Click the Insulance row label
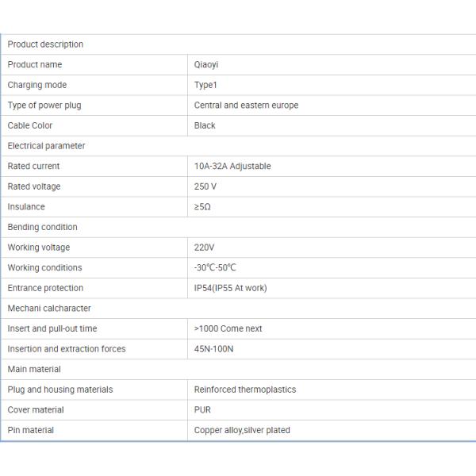The width and height of the screenshot is (476, 476). click(26, 207)
